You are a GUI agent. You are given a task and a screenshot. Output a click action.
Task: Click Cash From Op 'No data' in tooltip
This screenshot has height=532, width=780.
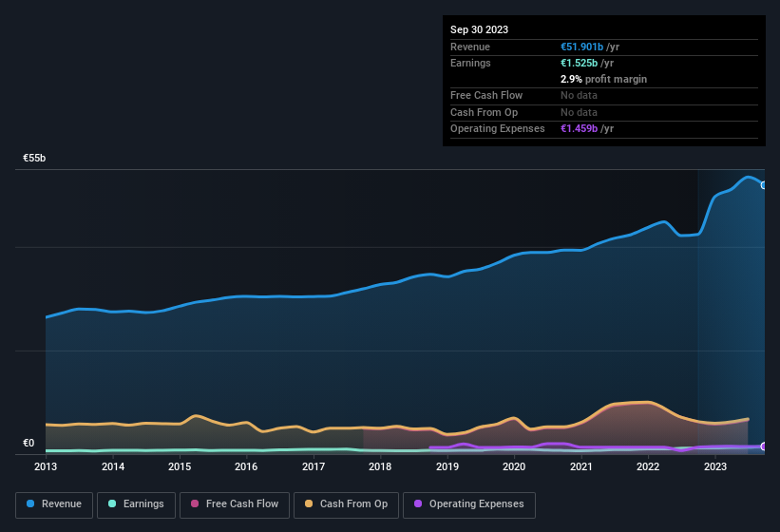pyautogui.click(x=579, y=112)
